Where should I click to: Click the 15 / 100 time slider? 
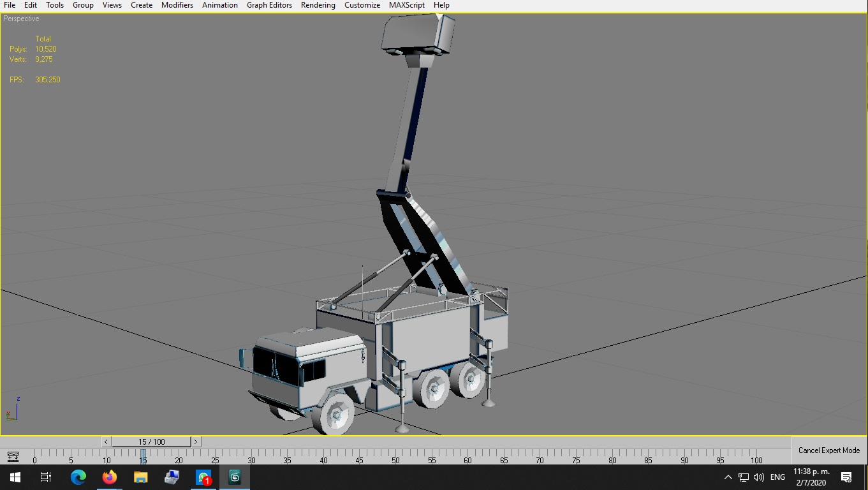(152, 442)
